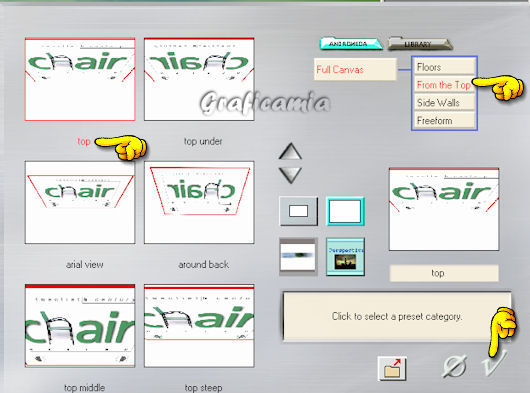Select the around back preset thumbnail
Viewport: 530px width, 393px height.
(199, 202)
